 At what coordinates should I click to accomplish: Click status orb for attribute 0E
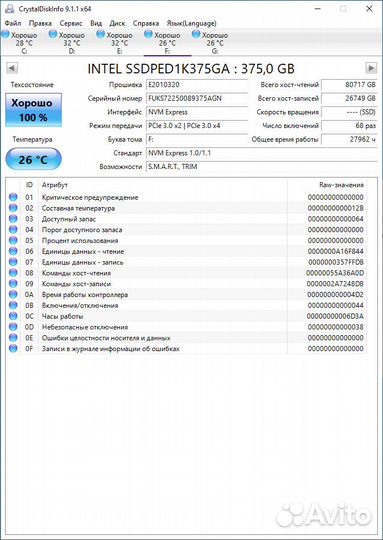point(13,338)
